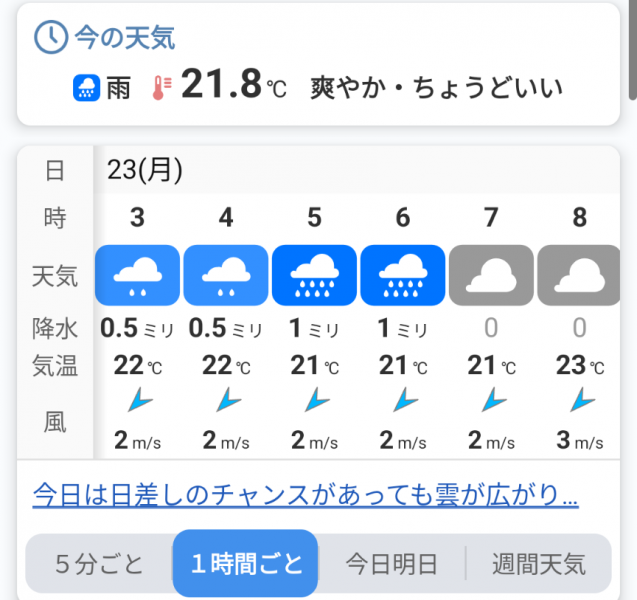Click the 5 o'clock heavy rain icon

(x=314, y=275)
